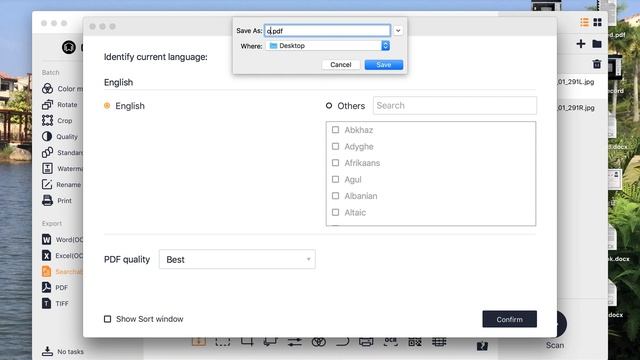Choose the PDF export option
This screenshot has height=360, width=640.
55,287
